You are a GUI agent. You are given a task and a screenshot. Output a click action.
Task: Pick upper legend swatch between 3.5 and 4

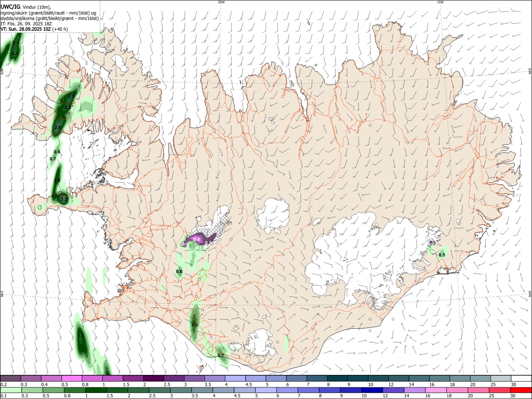214,378
